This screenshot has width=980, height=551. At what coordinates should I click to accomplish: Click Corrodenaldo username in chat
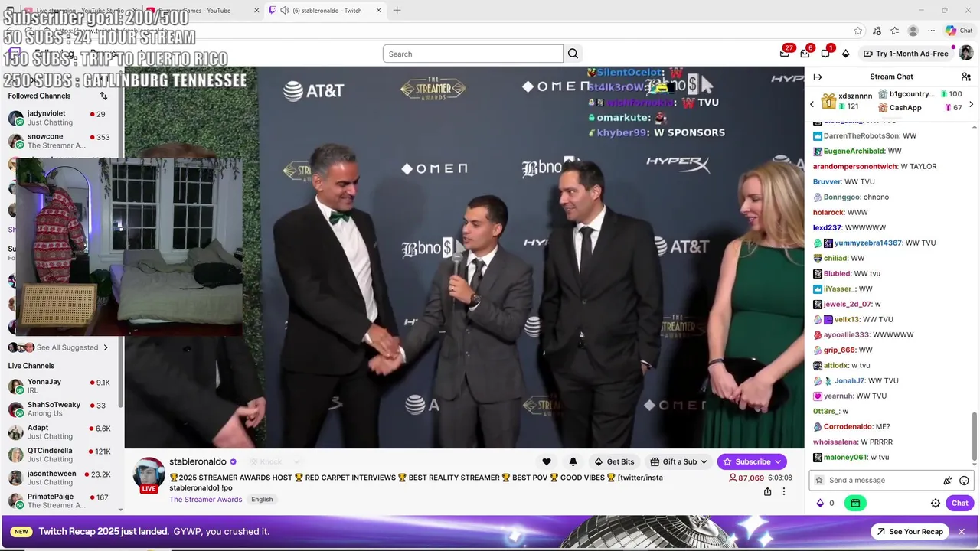click(x=848, y=426)
